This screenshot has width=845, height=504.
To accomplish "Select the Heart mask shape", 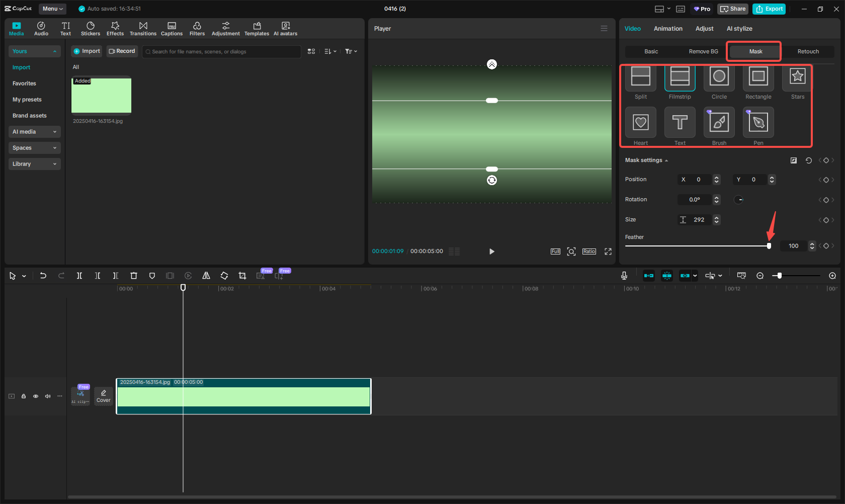I will point(640,122).
